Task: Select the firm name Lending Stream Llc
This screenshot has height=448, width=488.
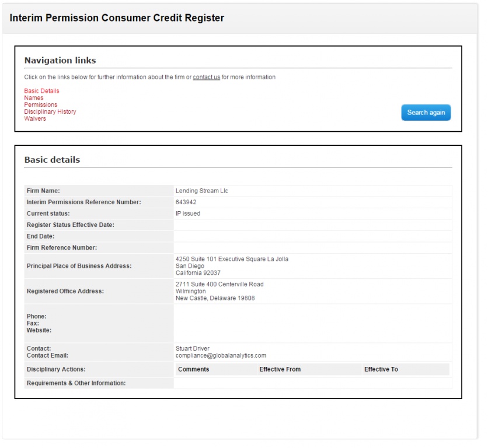Action: (201, 191)
